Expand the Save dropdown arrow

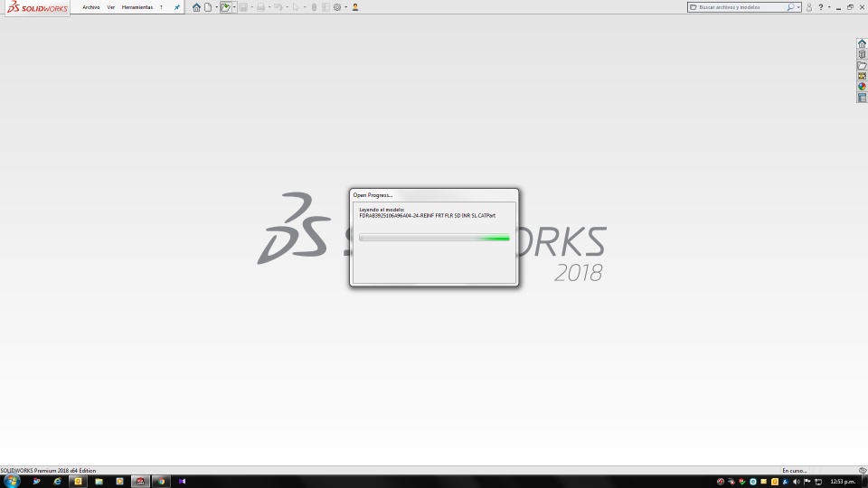pos(252,7)
